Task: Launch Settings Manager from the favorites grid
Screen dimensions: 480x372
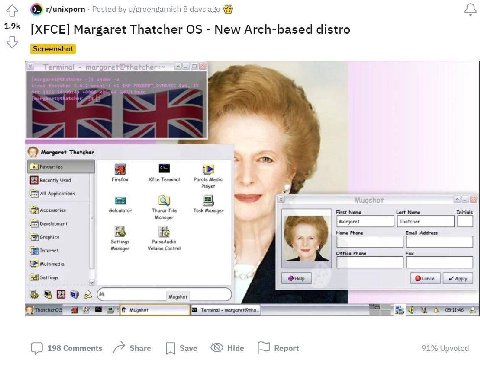Action: pyautogui.click(x=120, y=239)
